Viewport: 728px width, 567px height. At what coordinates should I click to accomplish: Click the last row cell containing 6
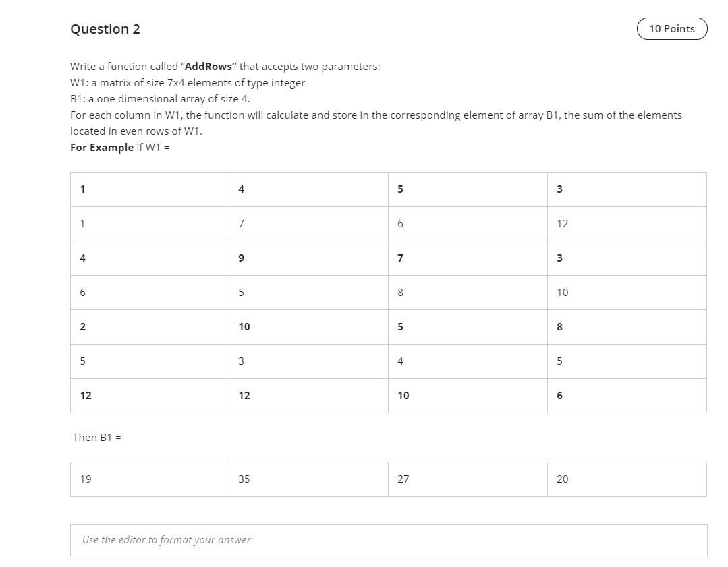[x=559, y=396]
